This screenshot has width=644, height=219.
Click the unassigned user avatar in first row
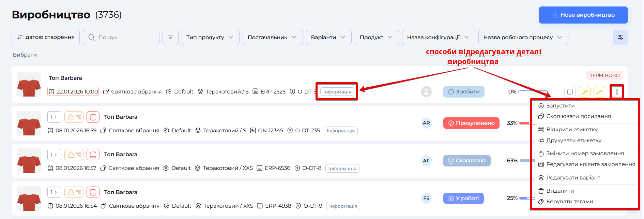[426, 92]
